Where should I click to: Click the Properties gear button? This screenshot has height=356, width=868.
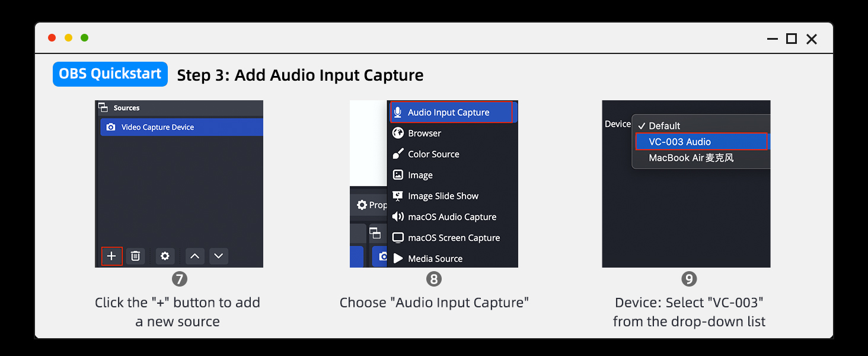371,205
